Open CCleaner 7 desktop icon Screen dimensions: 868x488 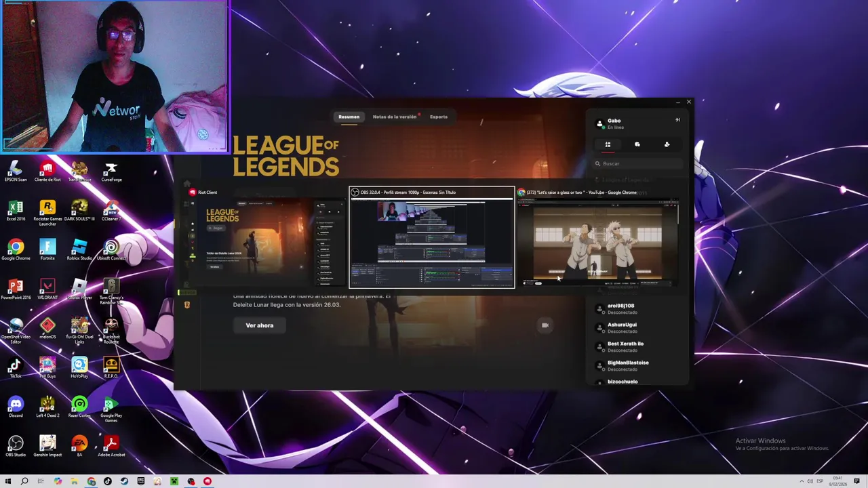[x=111, y=210]
